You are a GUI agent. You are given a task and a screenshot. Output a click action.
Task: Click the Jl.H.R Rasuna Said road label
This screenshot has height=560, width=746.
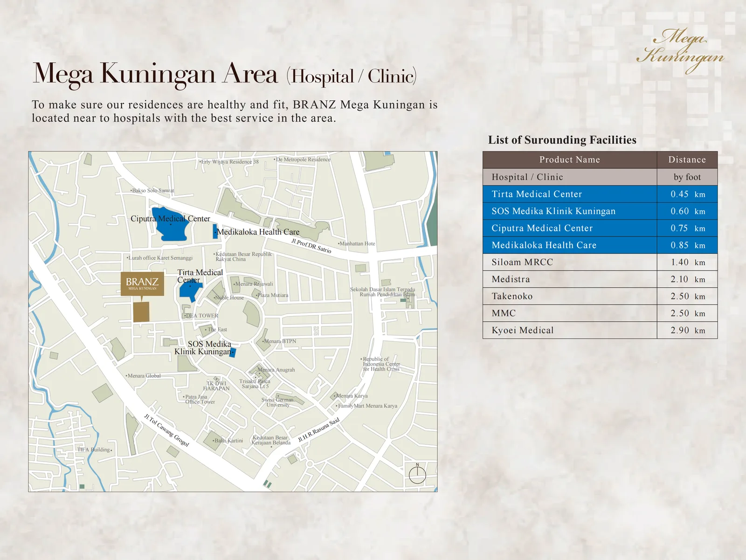point(319,430)
